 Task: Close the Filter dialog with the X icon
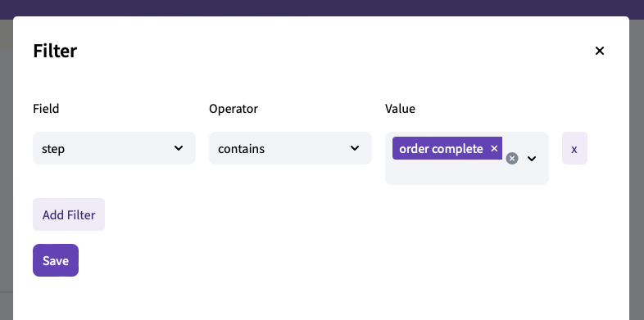(600, 51)
